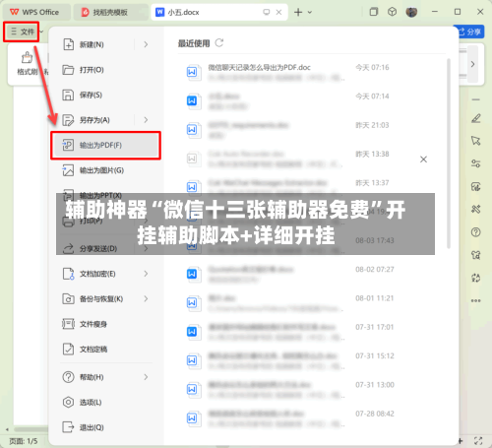
Task: Click the 文档定稿 checkmark icon
Action: click(68, 349)
